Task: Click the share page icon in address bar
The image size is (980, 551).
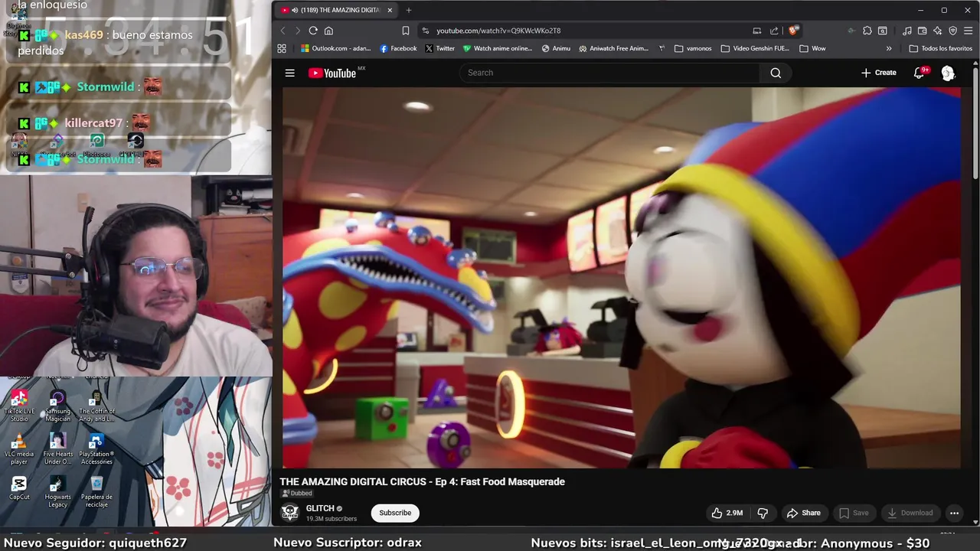Action: (774, 31)
